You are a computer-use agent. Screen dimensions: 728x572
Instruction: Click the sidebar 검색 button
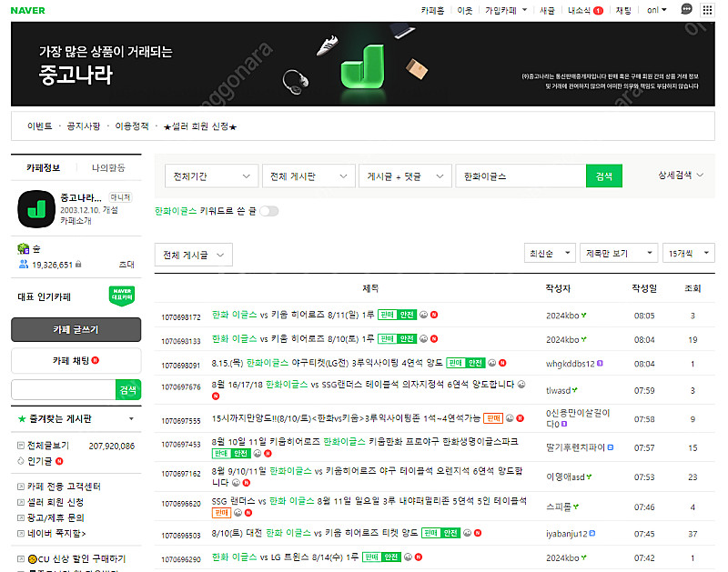pos(128,390)
